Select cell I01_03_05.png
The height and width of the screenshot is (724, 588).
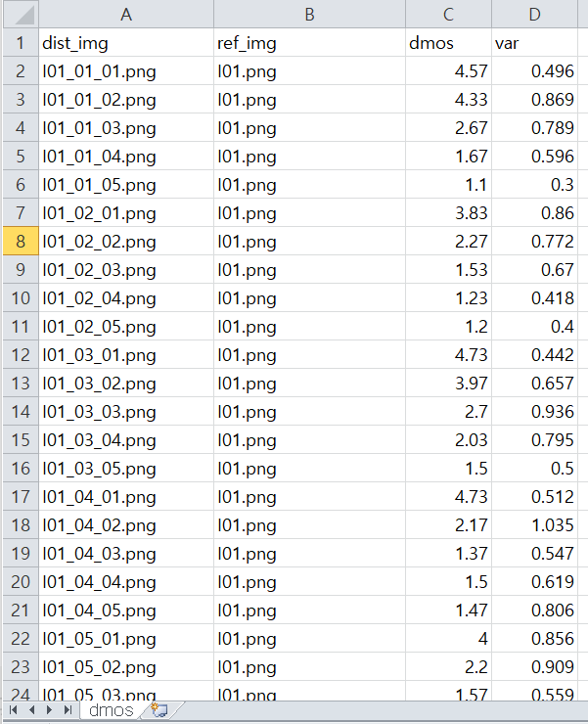tap(126, 469)
